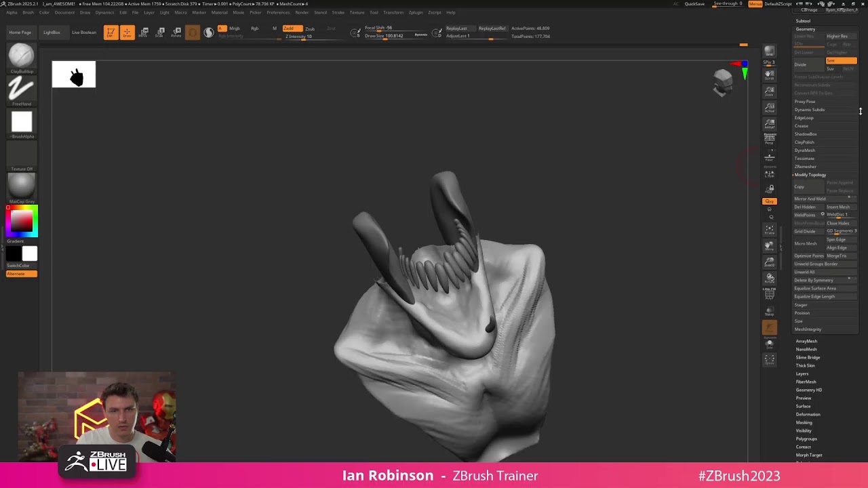868x488 pixels.
Task: Open the FreeHand stroke selector
Action: [x=21, y=88]
